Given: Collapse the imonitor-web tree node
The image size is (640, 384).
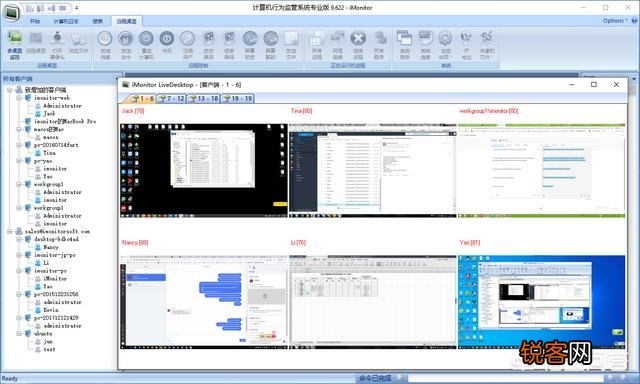Looking at the screenshot, I should (x=19, y=98).
